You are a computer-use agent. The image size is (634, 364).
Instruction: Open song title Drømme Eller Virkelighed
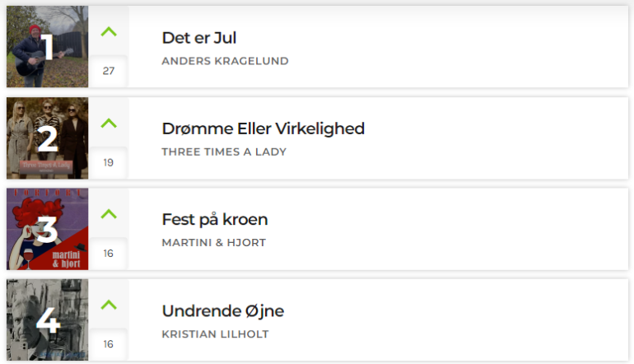[263, 128]
